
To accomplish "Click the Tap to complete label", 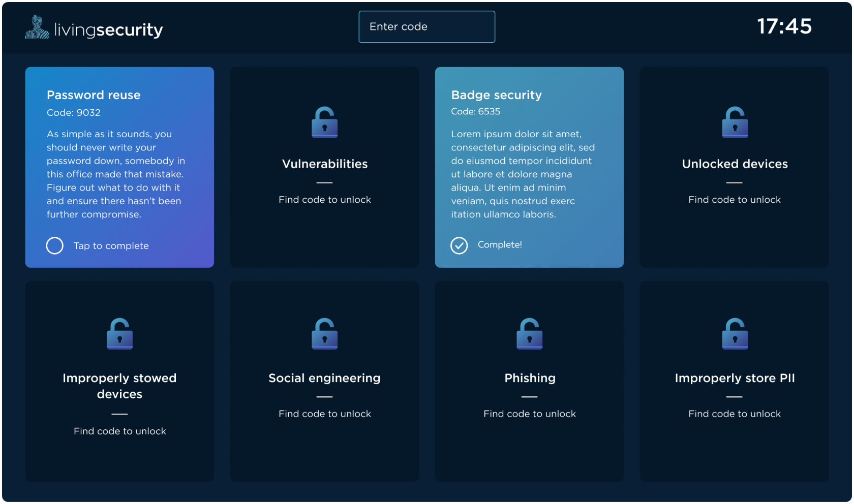I will [111, 246].
